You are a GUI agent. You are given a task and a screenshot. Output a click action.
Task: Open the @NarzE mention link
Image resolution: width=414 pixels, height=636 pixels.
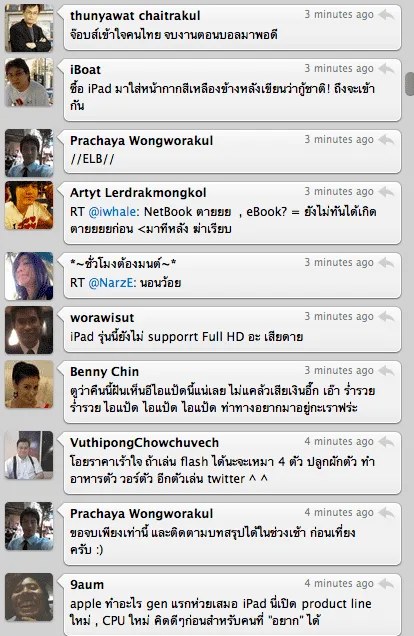112,283
